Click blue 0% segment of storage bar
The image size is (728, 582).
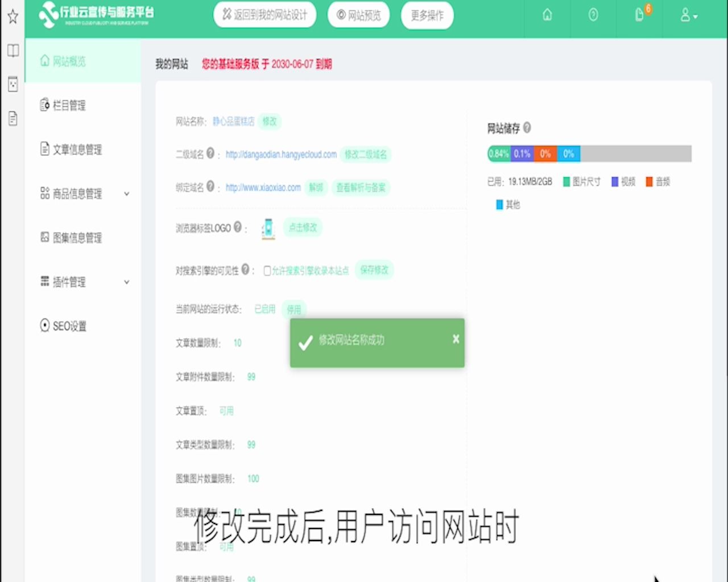569,153
